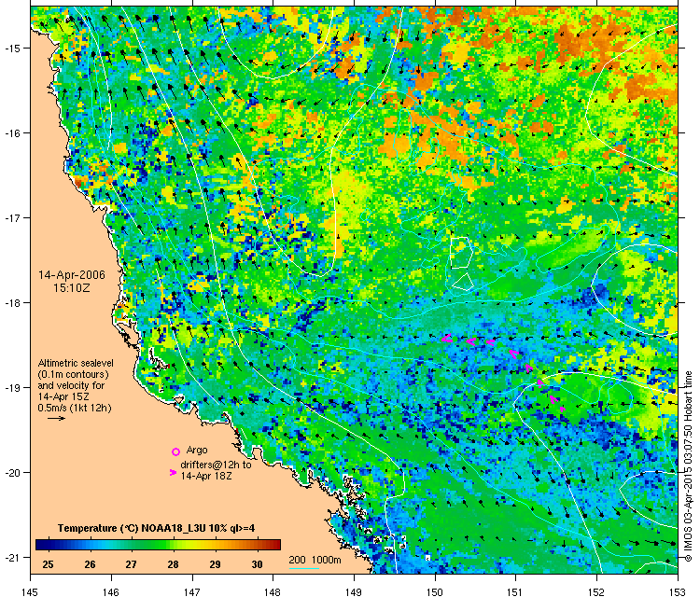The image size is (700, 597).
Task: Click the colorbar value 26
Action: [x=90, y=564]
